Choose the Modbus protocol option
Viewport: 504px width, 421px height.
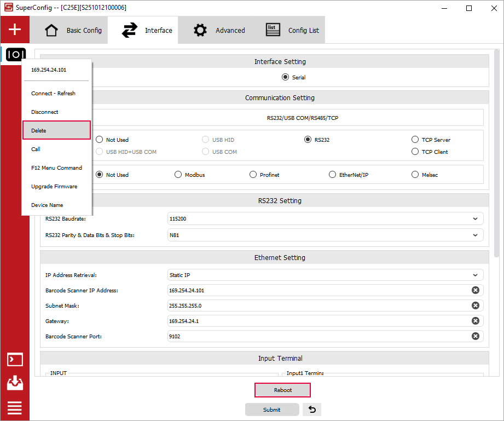178,175
